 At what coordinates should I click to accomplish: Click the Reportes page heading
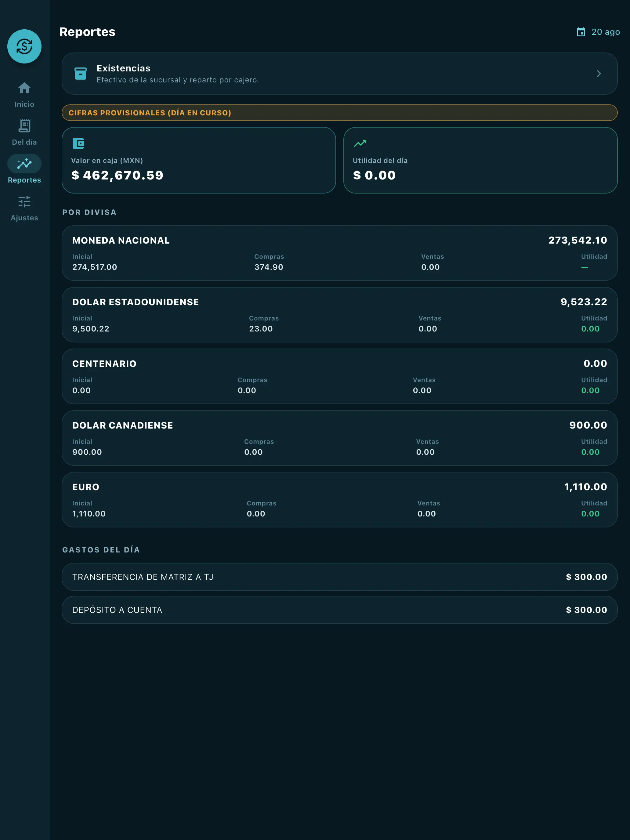(x=87, y=32)
